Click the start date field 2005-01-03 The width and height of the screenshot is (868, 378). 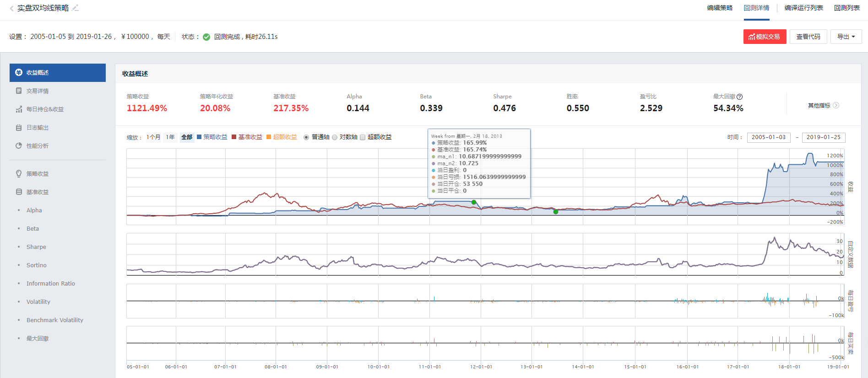(769, 137)
